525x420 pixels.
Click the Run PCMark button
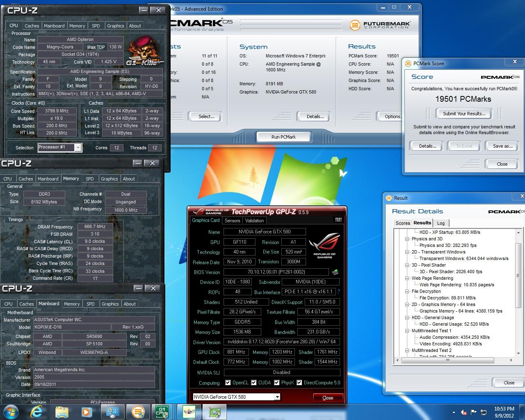click(x=283, y=137)
